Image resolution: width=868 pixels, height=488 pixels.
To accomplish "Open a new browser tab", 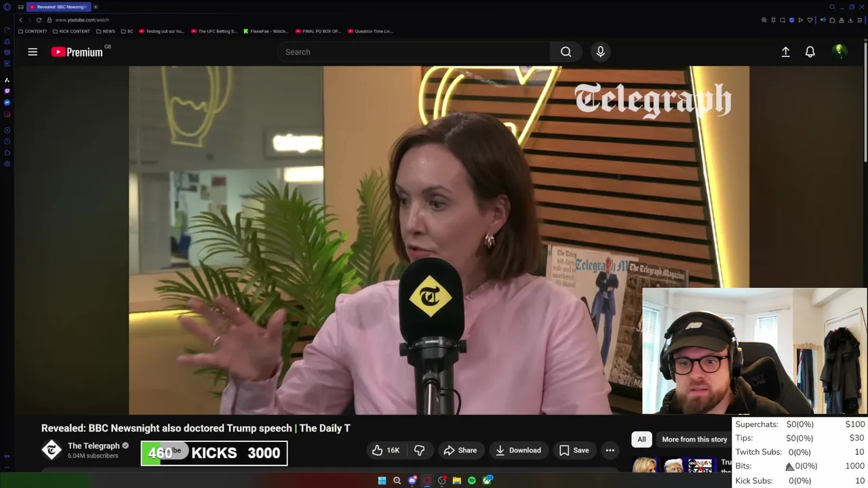I will [96, 7].
